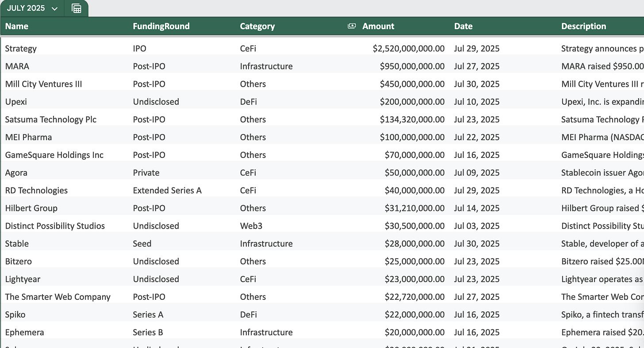This screenshot has height=348, width=644.
Task: Click the $30,500,000.00 amount cell
Action: click(414, 226)
